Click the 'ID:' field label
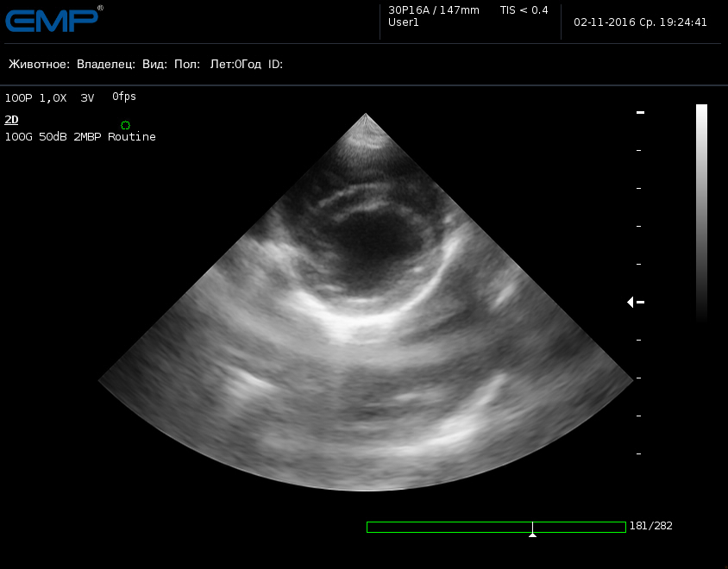 275,64
